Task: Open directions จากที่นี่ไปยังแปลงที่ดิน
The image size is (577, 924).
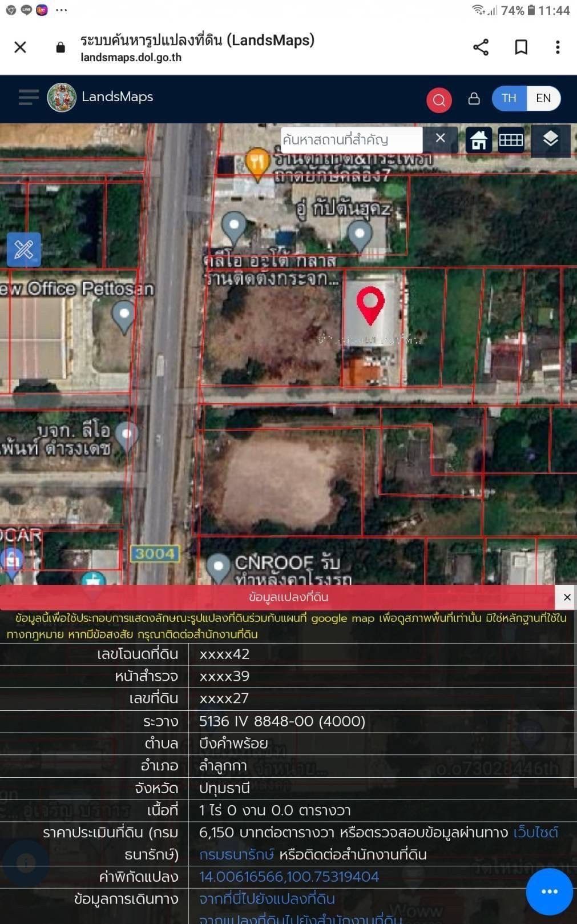Action: point(267,899)
